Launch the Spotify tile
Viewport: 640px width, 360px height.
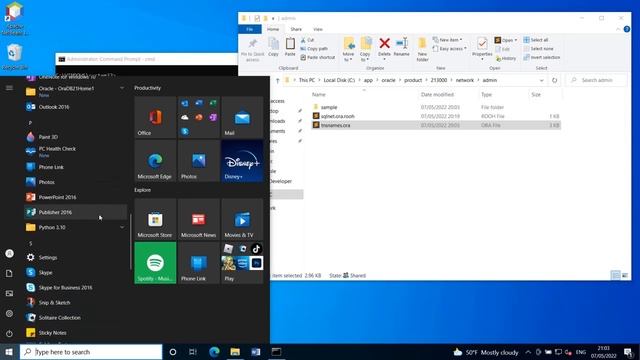tap(155, 263)
